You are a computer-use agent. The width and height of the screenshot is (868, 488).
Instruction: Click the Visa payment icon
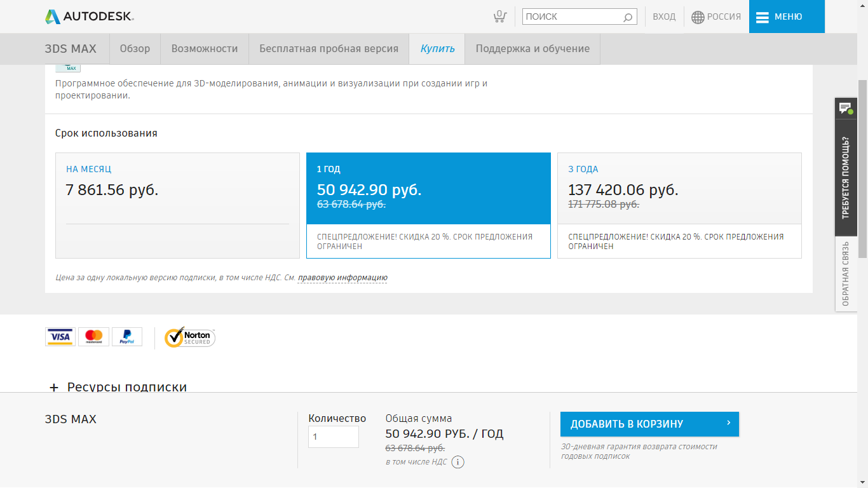60,337
